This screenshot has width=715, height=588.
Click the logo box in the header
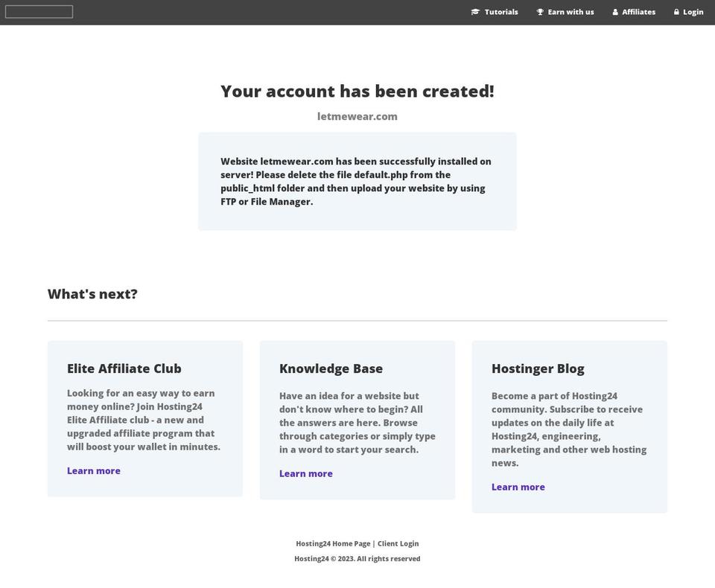(39, 12)
